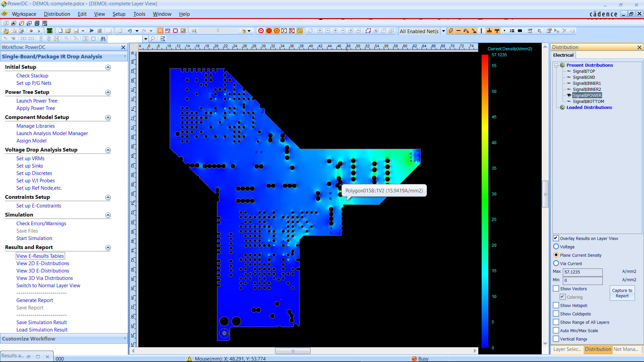Screen dimensions: 644x362
Task: Uncheck Overlay Results on Layer View
Action: [x=556, y=238]
